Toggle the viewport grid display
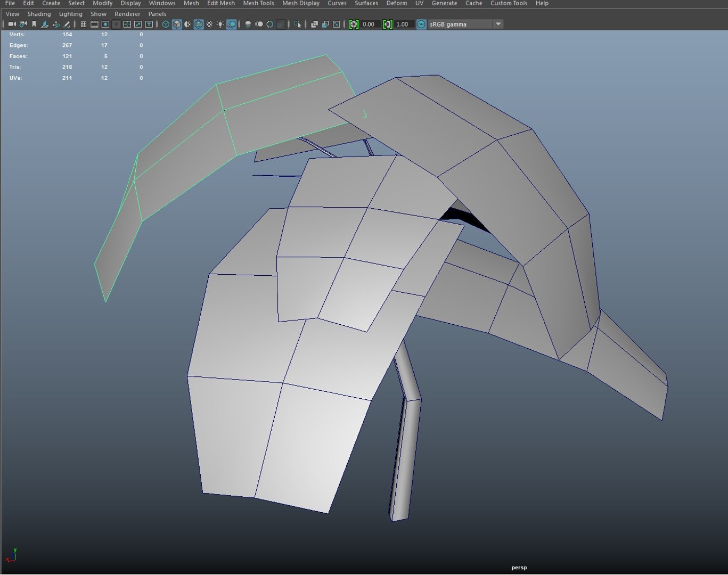This screenshot has width=728, height=575. pos(84,24)
